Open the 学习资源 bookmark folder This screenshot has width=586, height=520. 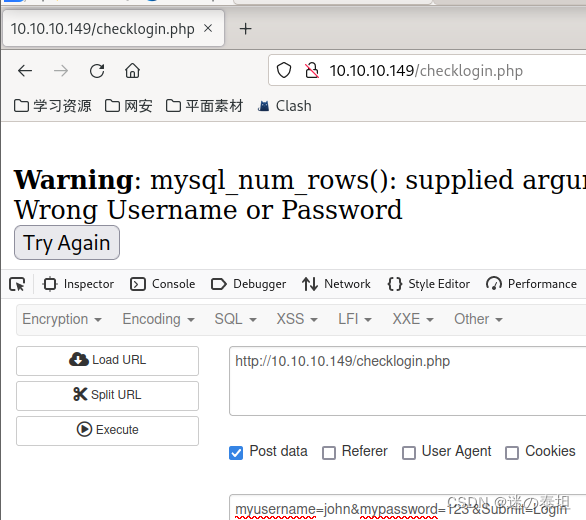coord(53,106)
